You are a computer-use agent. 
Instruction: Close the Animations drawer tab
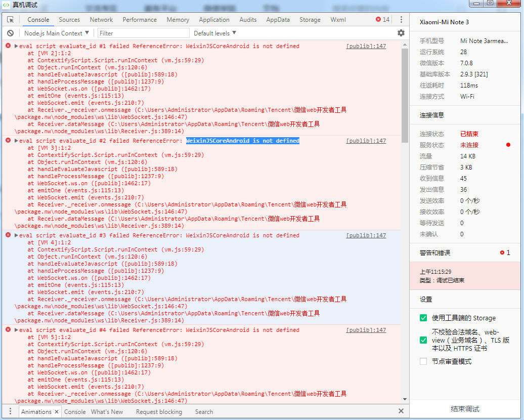(x=56, y=412)
